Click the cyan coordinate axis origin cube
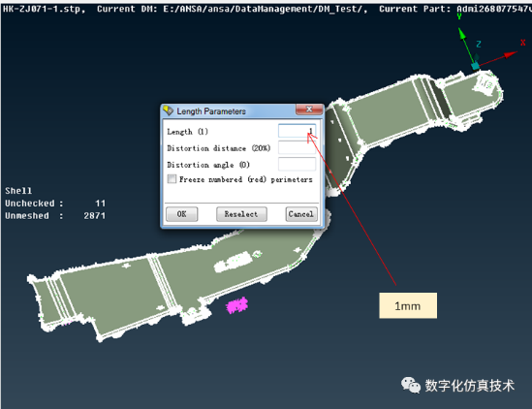The width and height of the screenshot is (532, 409). coord(475,65)
